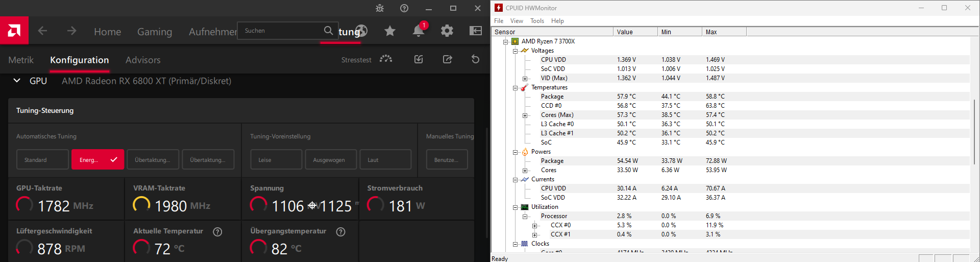The width and height of the screenshot is (980, 262).
Task: Click the Stromverbrauch circular gauge
Action: click(x=376, y=205)
